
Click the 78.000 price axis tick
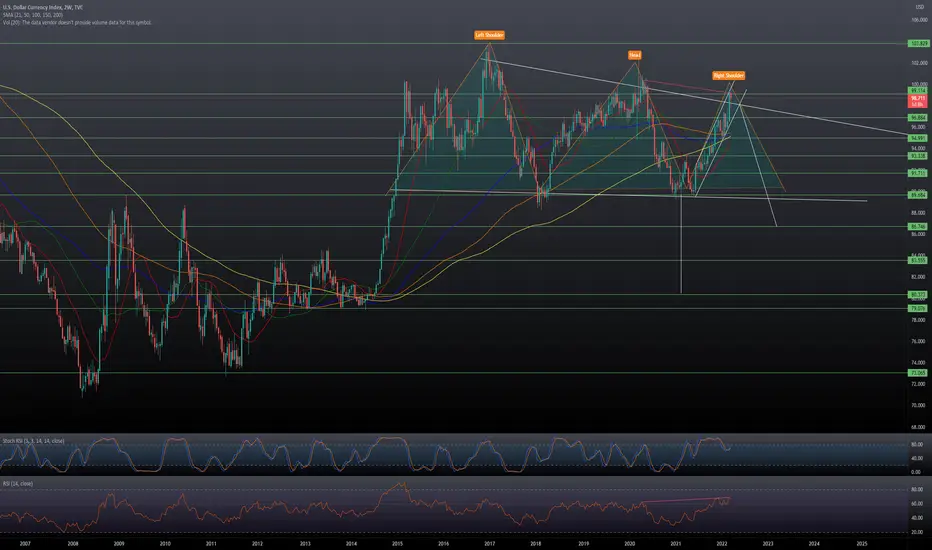point(919,320)
